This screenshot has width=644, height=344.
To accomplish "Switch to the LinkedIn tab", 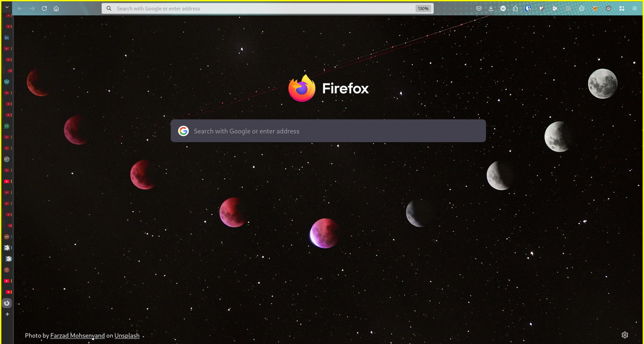I will (x=7, y=38).
